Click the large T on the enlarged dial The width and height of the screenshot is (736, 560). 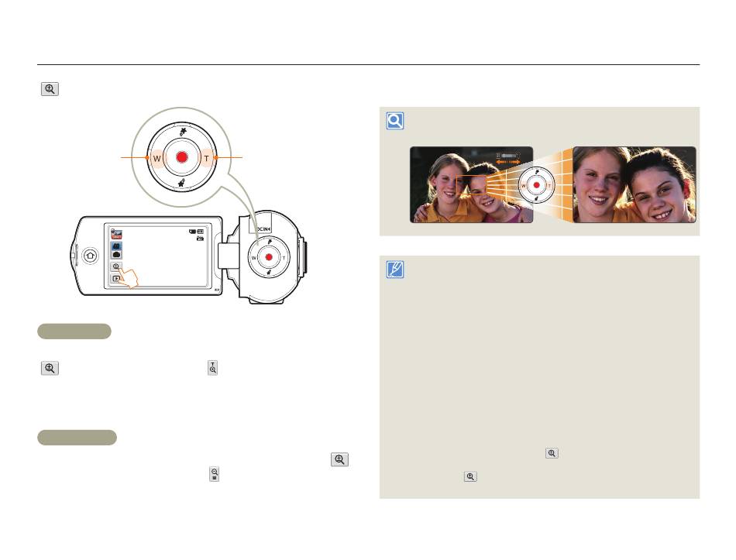[x=207, y=158]
